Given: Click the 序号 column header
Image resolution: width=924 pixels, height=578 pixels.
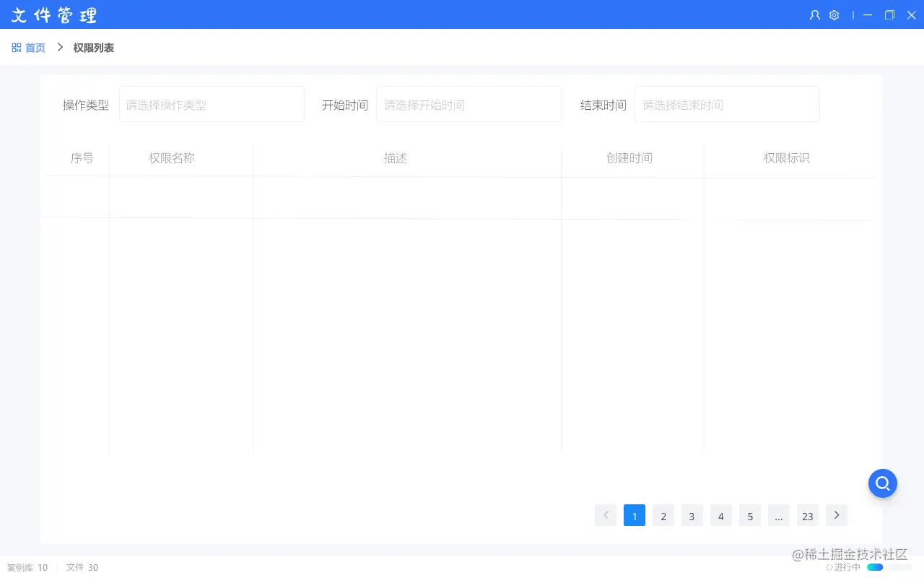Looking at the screenshot, I should point(82,158).
